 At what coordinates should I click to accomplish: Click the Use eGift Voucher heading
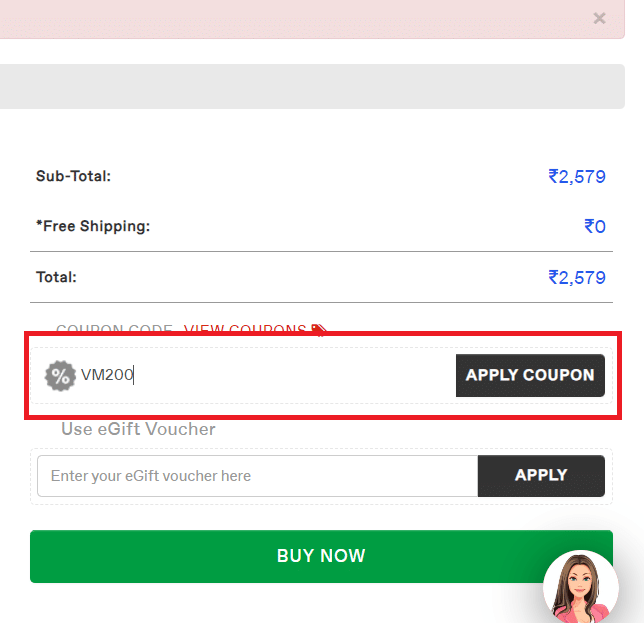(x=138, y=429)
